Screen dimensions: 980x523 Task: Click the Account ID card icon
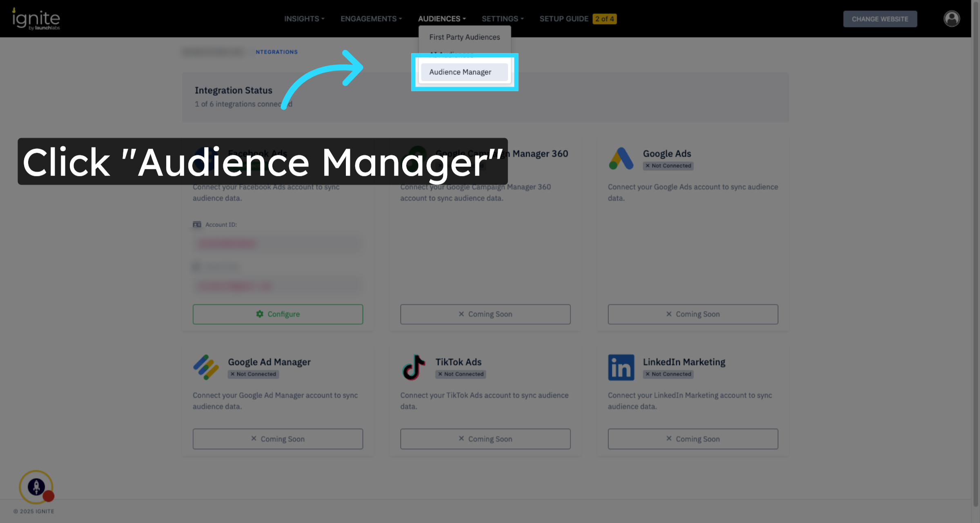click(x=197, y=224)
